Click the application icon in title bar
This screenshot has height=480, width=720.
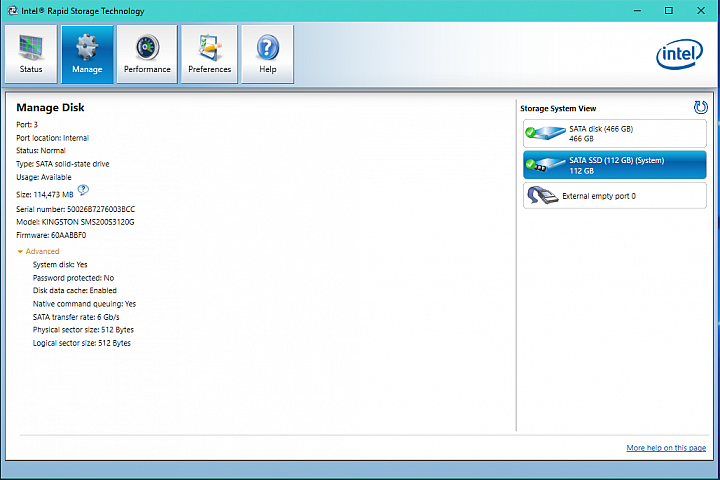pyautogui.click(x=12, y=11)
